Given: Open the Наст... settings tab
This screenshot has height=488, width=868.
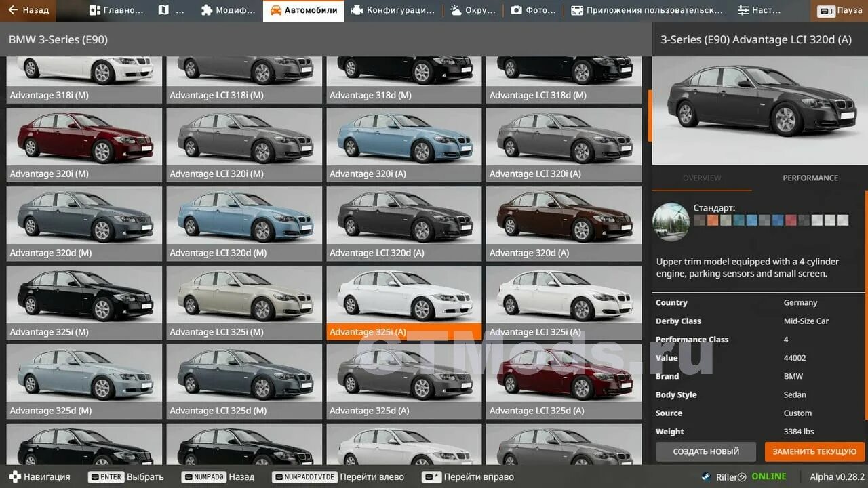Looking at the screenshot, I should tap(759, 10).
